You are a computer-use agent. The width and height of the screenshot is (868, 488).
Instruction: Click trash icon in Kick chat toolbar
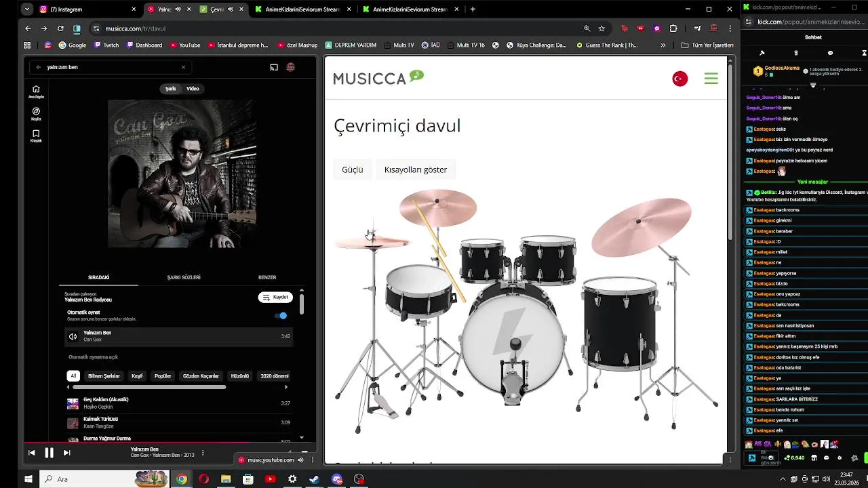pyautogui.click(x=796, y=53)
